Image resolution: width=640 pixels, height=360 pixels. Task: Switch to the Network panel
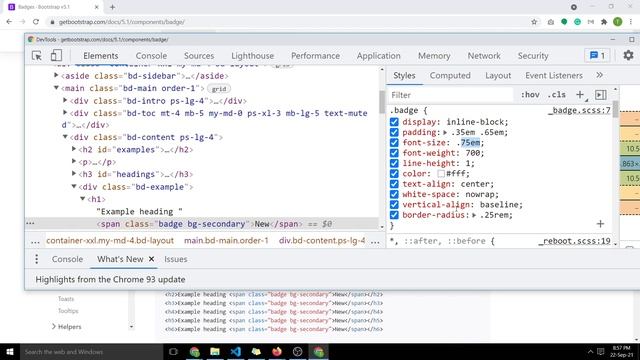pyautogui.click(x=484, y=56)
